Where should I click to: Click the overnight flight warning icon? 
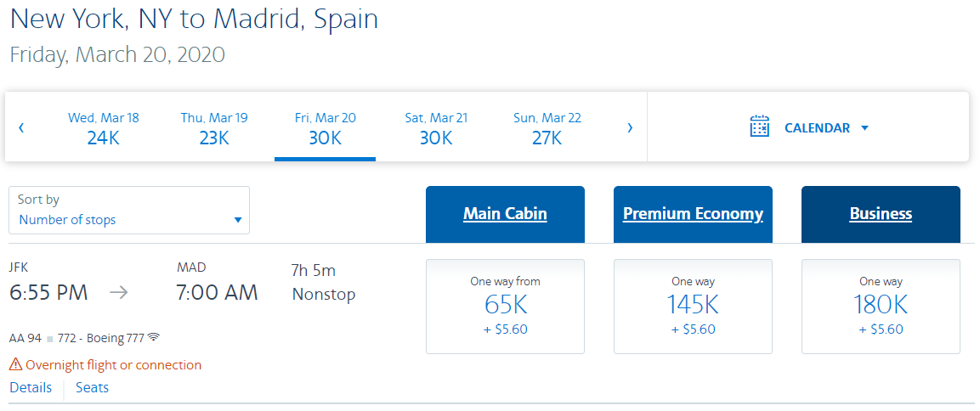[x=15, y=365]
